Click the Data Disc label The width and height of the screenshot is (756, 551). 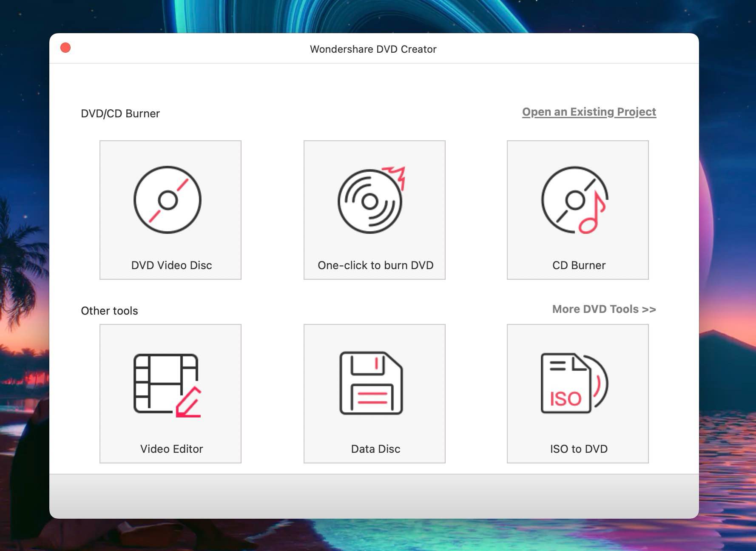(375, 449)
